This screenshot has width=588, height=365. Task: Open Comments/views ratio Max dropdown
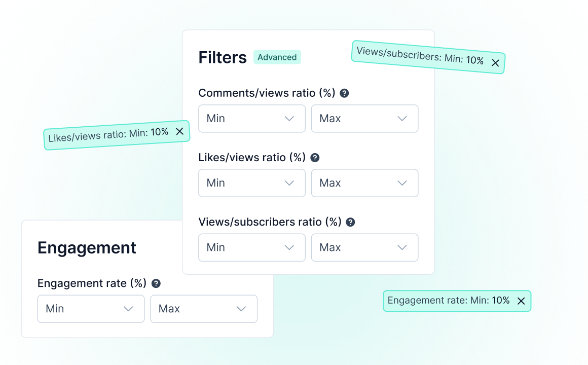coord(364,119)
